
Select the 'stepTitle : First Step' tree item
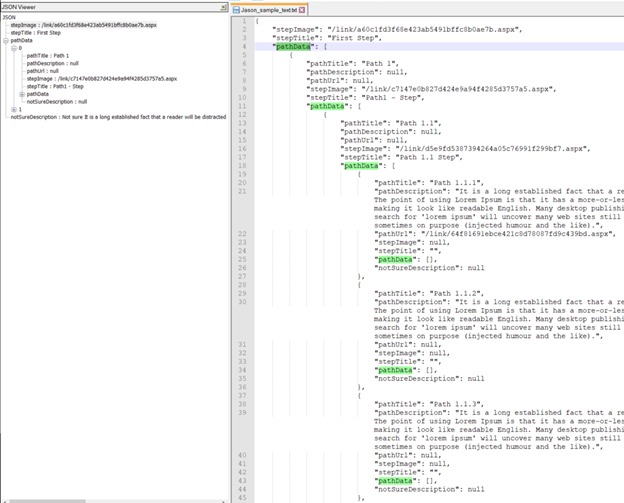(37, 33)
